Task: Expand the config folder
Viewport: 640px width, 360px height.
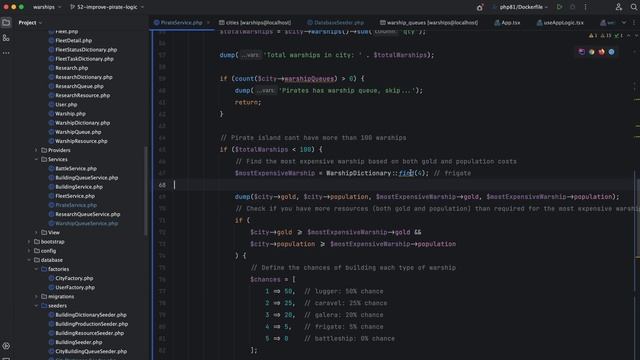Action: tap(29, 251)
